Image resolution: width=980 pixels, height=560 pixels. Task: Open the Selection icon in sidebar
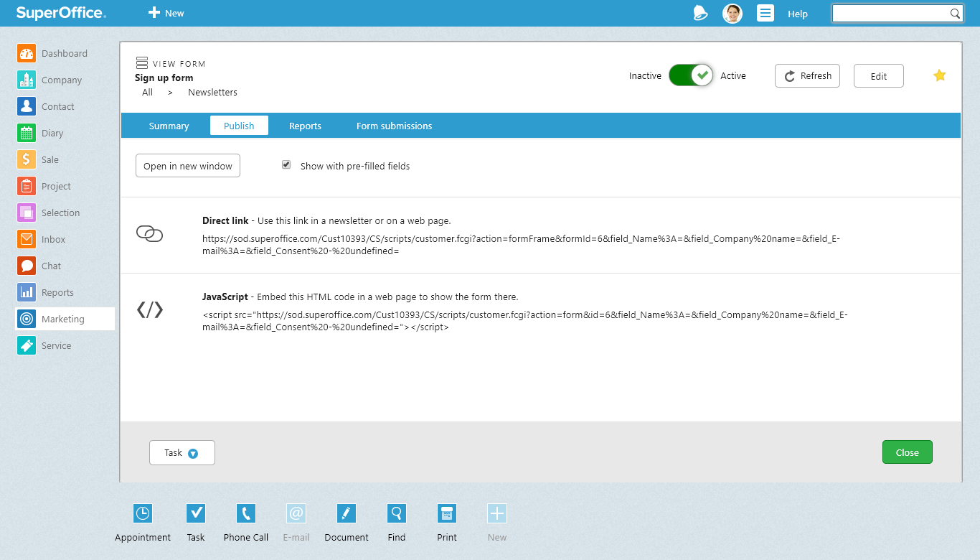27,213
